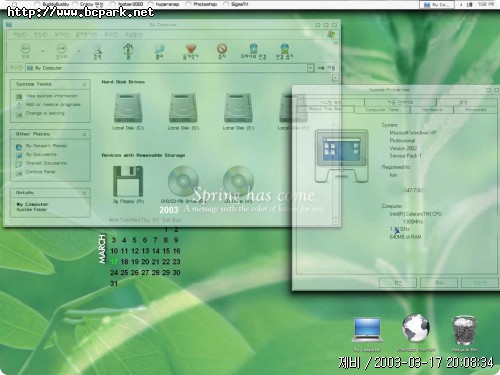Switch to Hardware tab in System Properties
Screen dimensions: 500x375
[432, 110]
